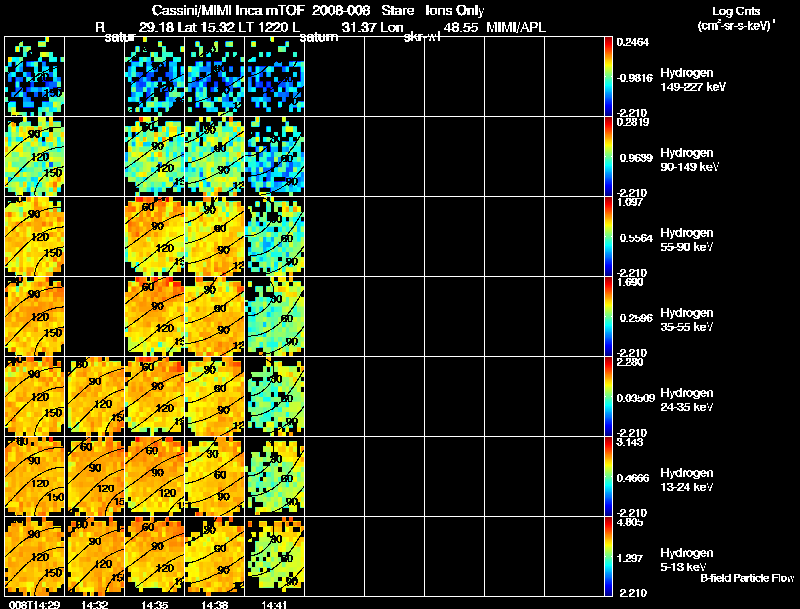Pick the 55-90 keV panel at 14:29
The height and width of the screenshot is (609, 800).
tap(35, 237)
